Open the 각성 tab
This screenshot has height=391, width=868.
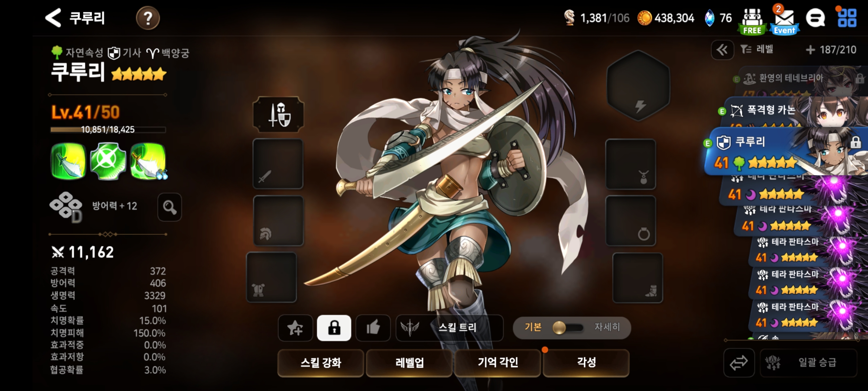pyautogui.click(x=586, y=363)
